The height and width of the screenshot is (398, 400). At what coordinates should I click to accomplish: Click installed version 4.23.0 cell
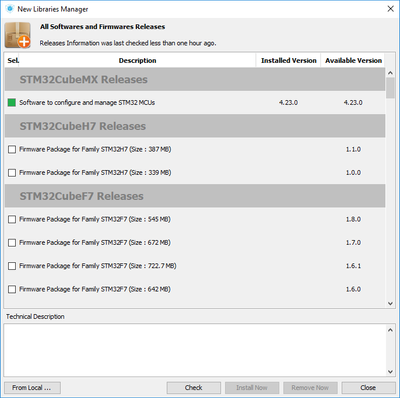288,103
